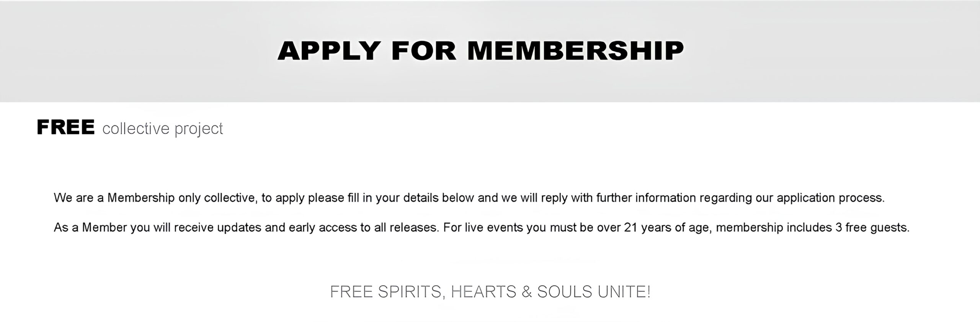This screenshot has width=980, height=322.
Task: Click 'As a Member' starting the second paragraph
Action: tap(90, 228)
